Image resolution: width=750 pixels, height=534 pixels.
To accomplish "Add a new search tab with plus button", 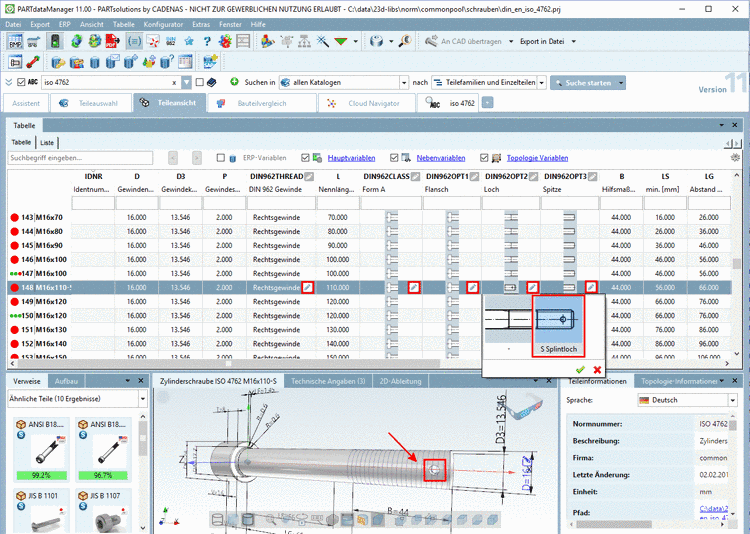I will click(488, 103).
